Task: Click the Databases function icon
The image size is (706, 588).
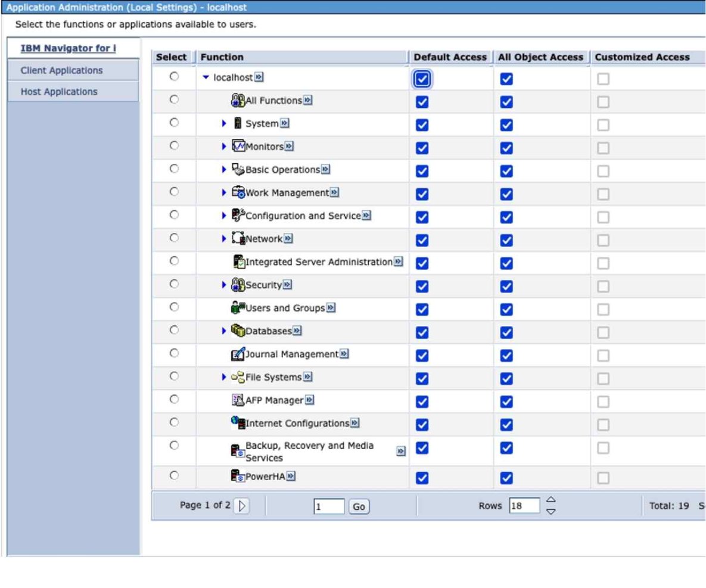Action: (x=238, y=331)
